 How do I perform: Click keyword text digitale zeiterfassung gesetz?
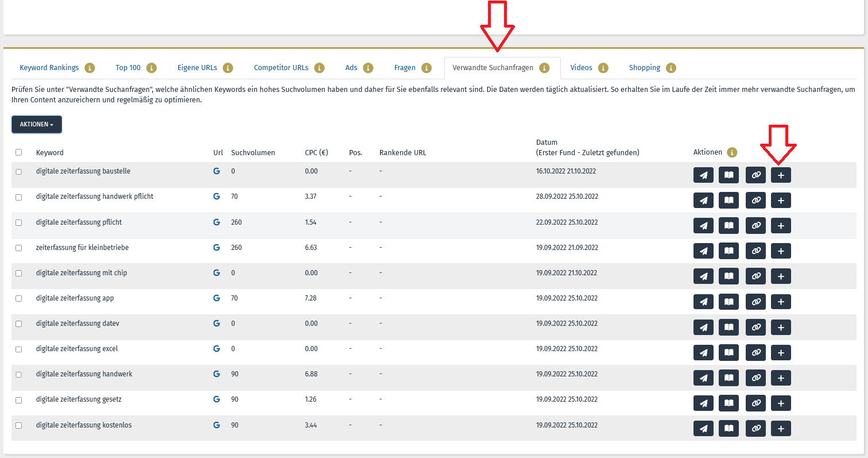tap(79, 399)
